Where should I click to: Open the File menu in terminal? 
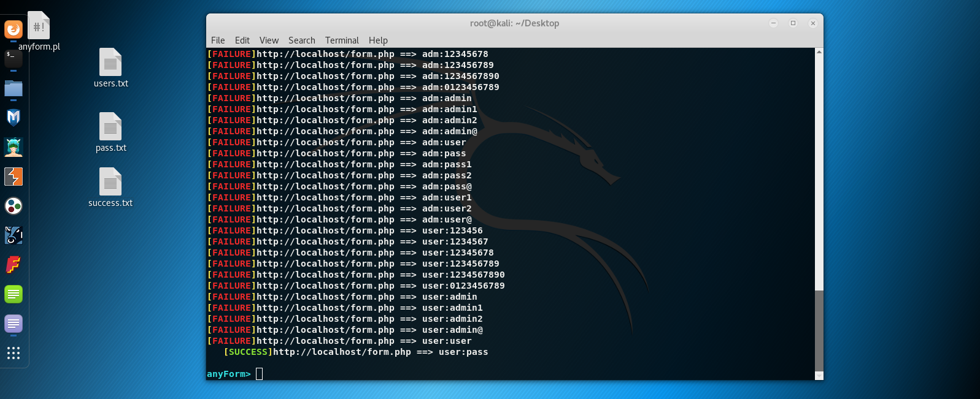click(218, 40)
